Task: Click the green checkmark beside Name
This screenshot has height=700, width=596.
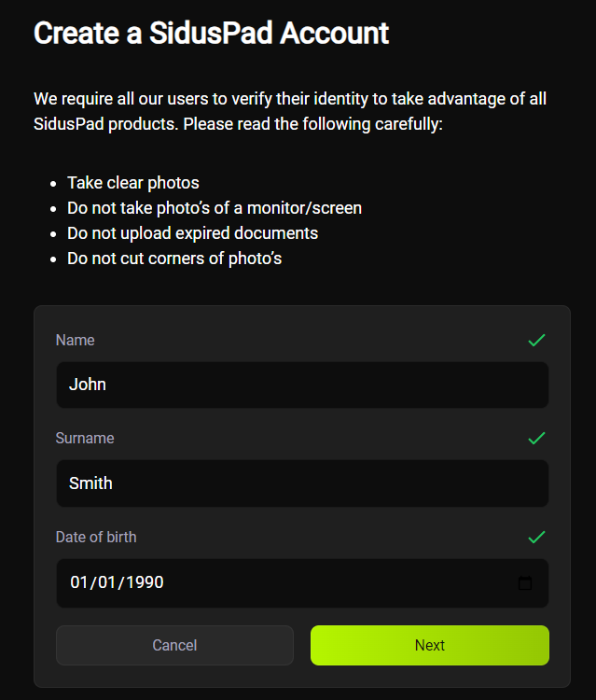Action: click(x=536, y=341)
